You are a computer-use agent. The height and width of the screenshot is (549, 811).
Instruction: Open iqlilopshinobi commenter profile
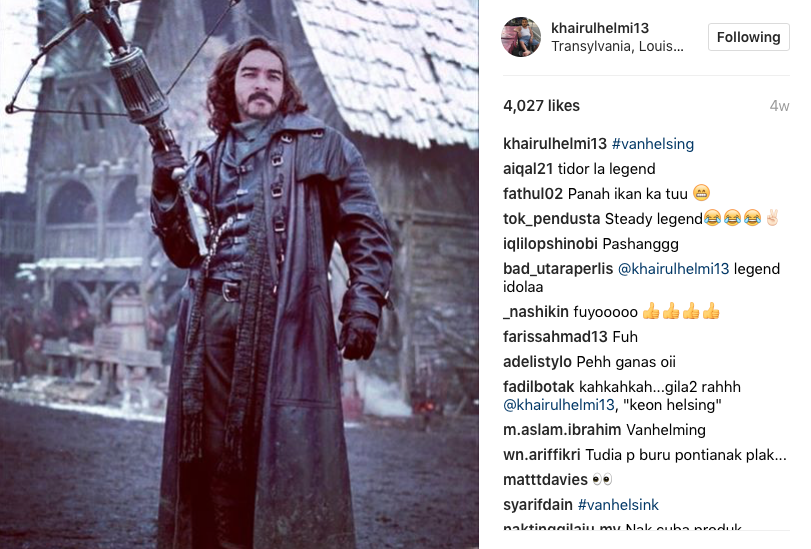click(x=550, y=244)
